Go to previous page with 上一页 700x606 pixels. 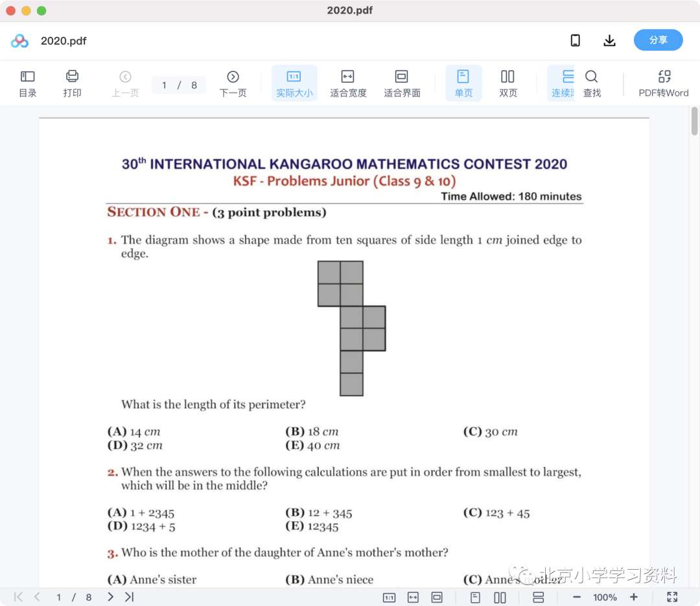[125, 84]
